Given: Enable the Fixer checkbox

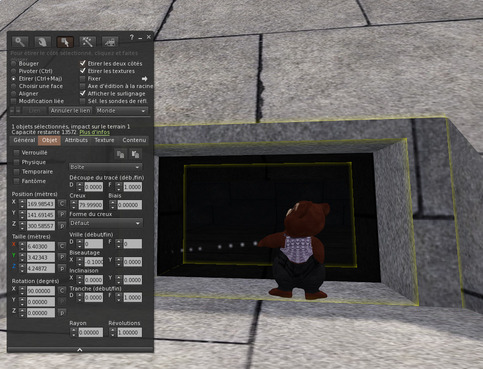Looking at the screenshot, I should (83, 79).
